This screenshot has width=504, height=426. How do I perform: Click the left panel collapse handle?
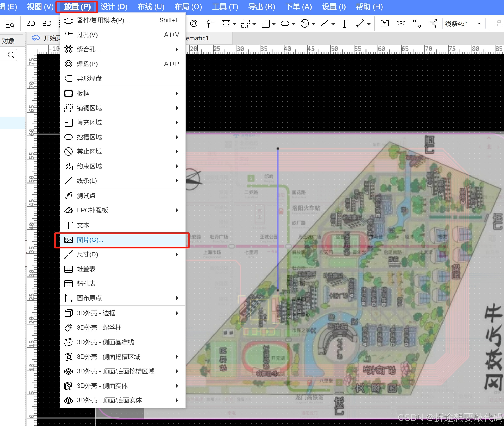click(x=26, y=253)
